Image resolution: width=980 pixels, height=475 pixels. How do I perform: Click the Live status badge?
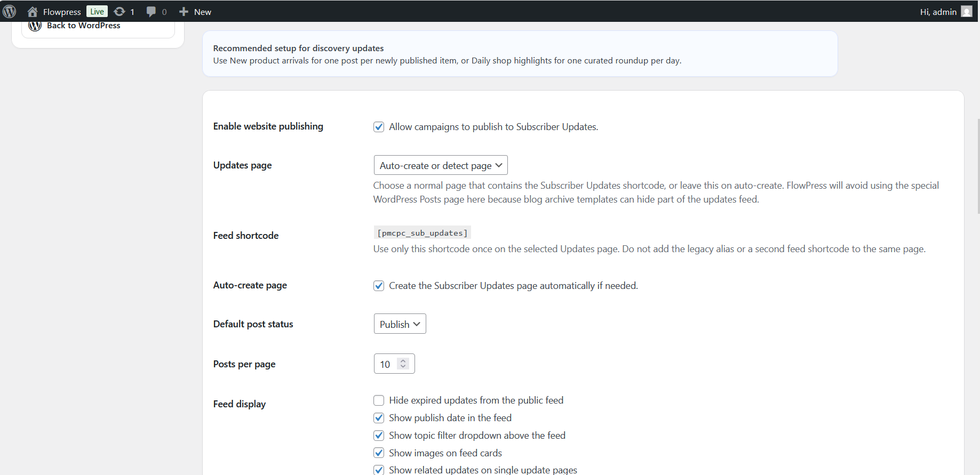coord(97,11)
